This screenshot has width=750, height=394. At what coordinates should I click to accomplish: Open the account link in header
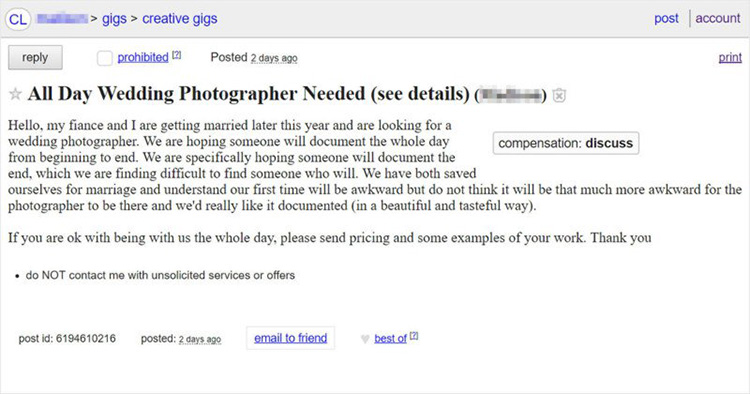(x=717, y=18)
